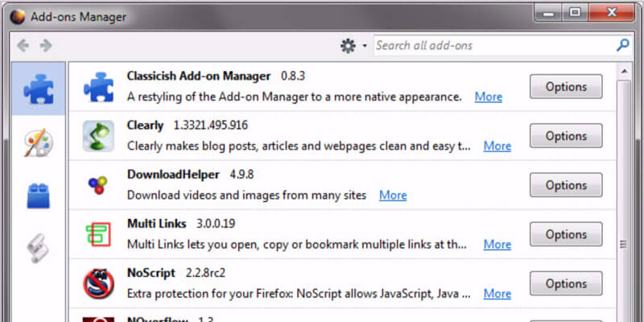Select the Multi Links add-on name

coord(156,224)
